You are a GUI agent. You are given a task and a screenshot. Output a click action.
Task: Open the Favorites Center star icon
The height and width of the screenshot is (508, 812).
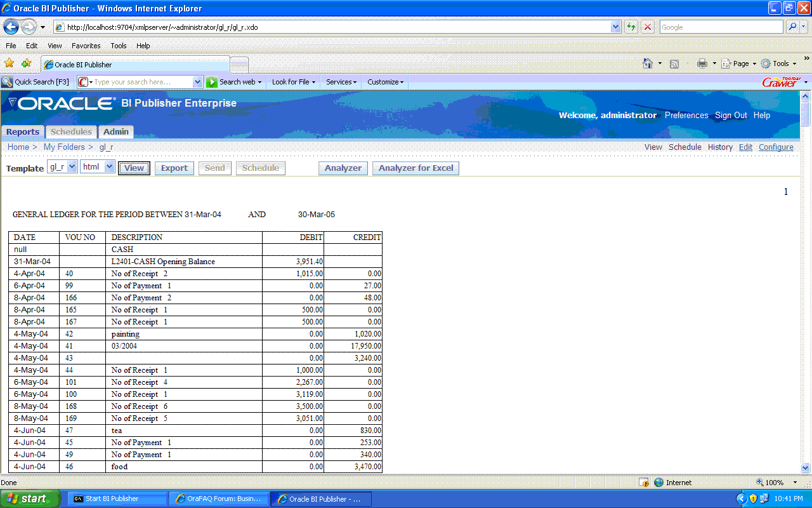[9, 63]
